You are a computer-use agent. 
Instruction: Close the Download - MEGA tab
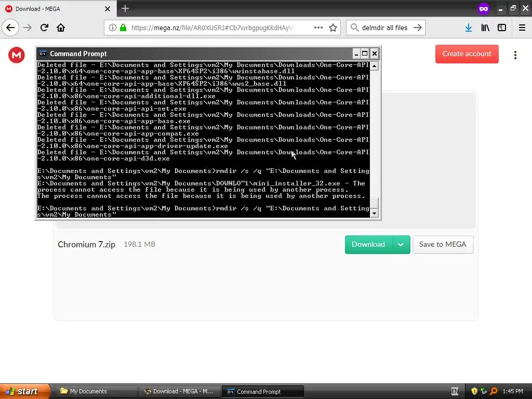(x=108, y=9)
